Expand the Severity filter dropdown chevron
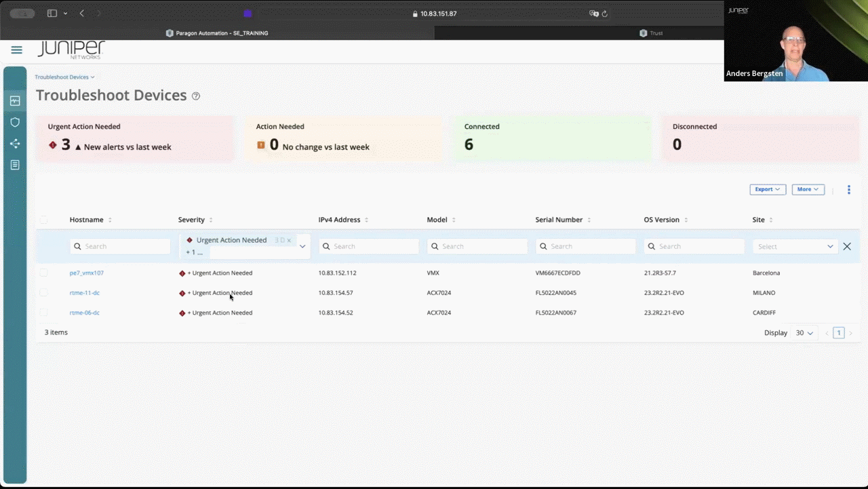Screen dimensions: 868x489 (302, 246)
